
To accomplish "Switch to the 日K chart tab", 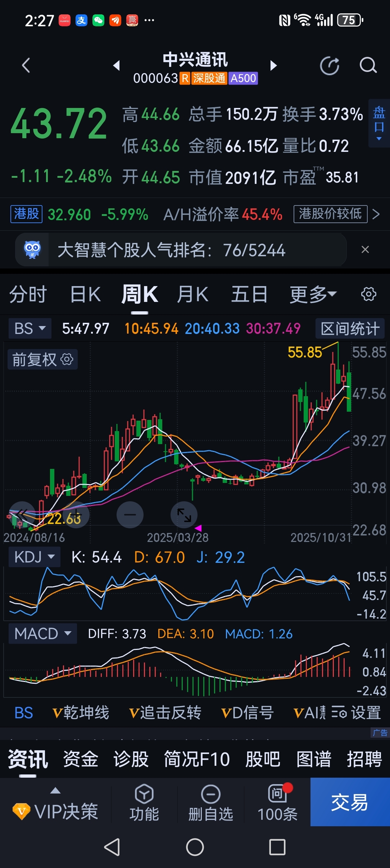I will (85, 294).
